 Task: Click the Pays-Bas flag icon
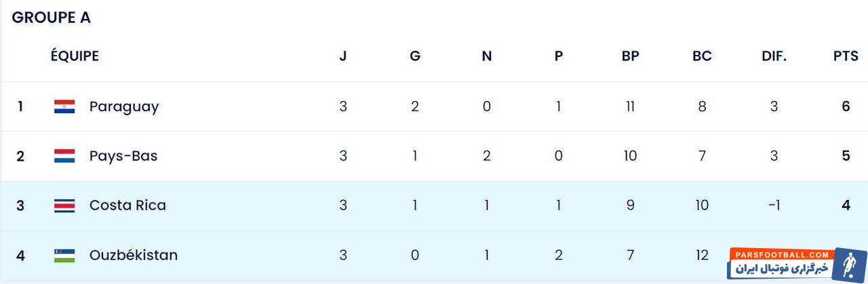pyautogui.click(x=64, y=156)
